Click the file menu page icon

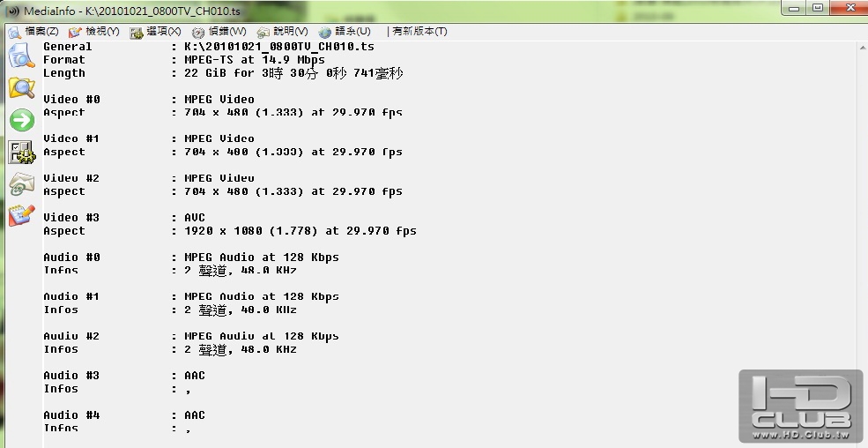[x=14, y=33]
